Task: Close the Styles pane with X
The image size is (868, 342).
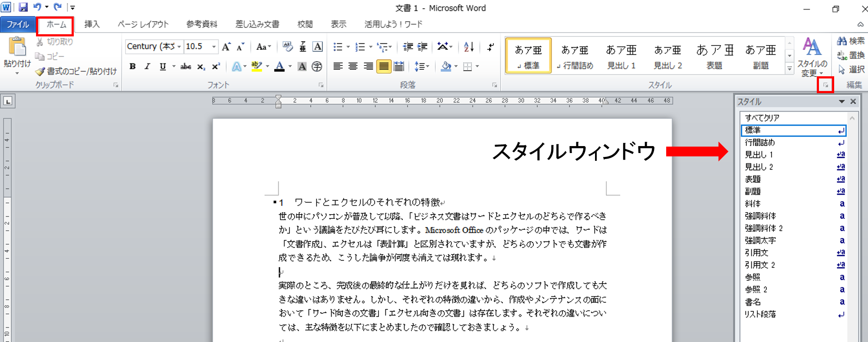Action: tap(853, 101)
